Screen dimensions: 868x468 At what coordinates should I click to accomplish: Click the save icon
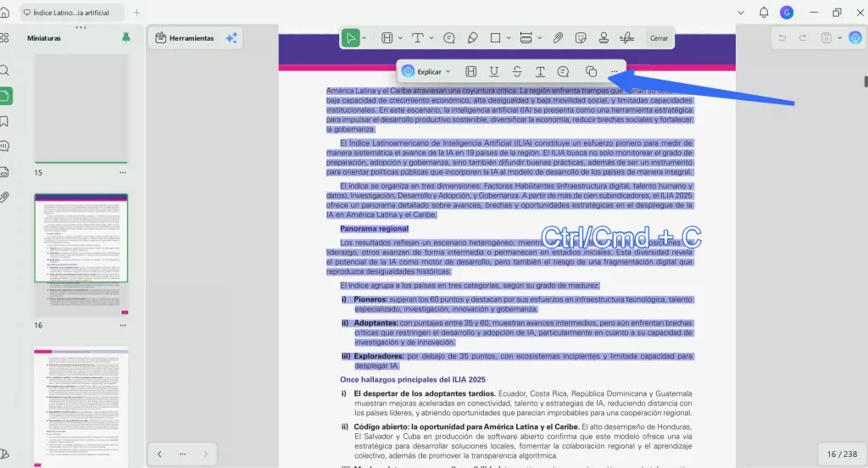[x=826, y=37]
